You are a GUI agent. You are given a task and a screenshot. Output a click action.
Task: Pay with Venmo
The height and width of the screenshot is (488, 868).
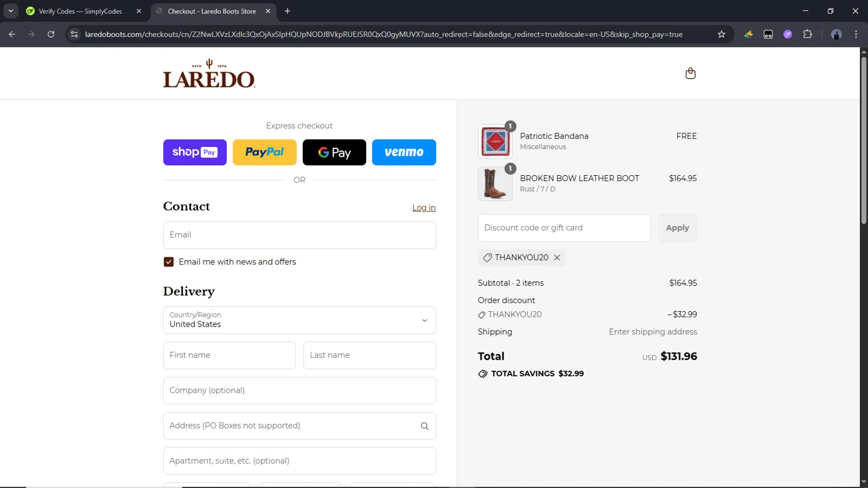tap(404, 153)
